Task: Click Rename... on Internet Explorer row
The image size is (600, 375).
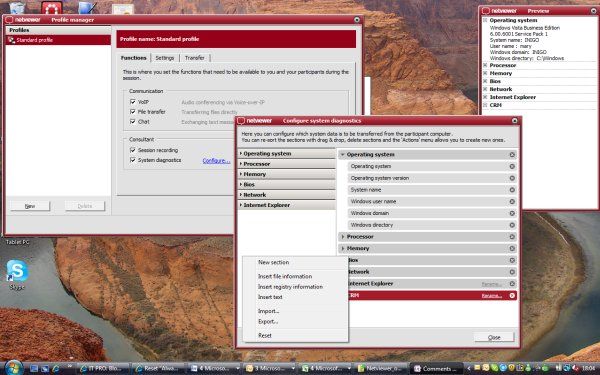Action: (491, 284)
